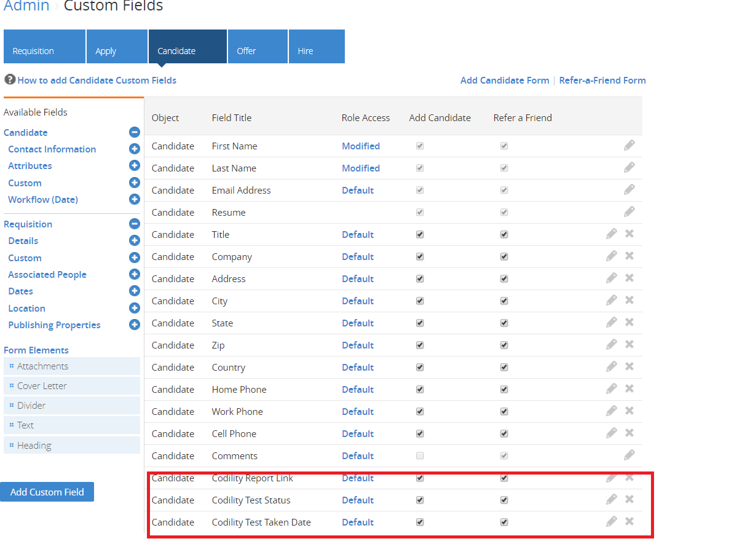
Task: Click the Location field group link
Action: 26,308
